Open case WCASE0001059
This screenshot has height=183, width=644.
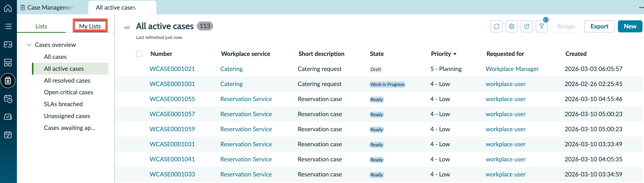[x=172, y=129]
